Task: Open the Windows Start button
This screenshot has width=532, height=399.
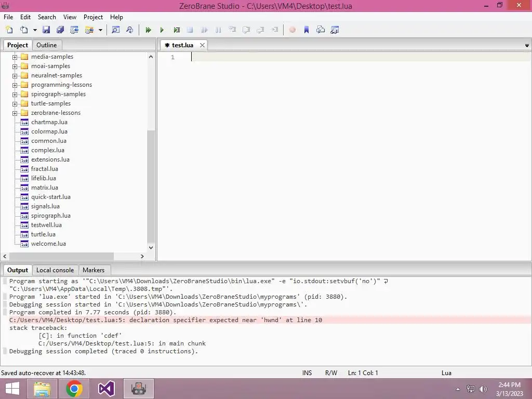Action: (12, 389)
